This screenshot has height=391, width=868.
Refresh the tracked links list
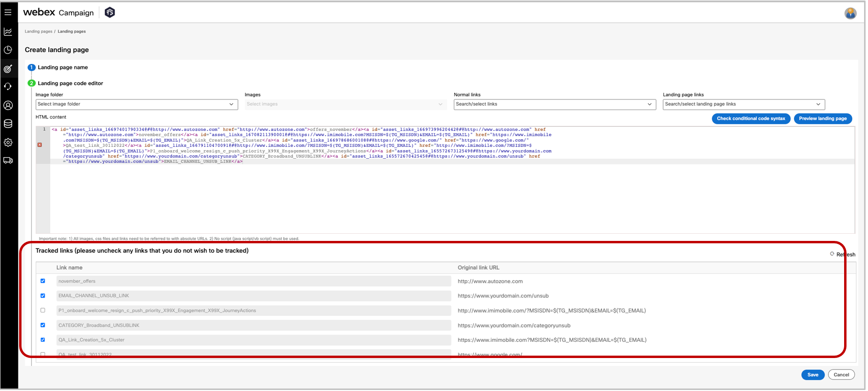(x=843, y=254)
